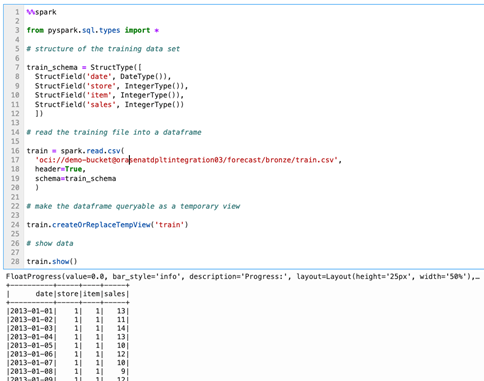Click the 'store' column header in output
Screen dimensions: 484x381
pos(68,294)
